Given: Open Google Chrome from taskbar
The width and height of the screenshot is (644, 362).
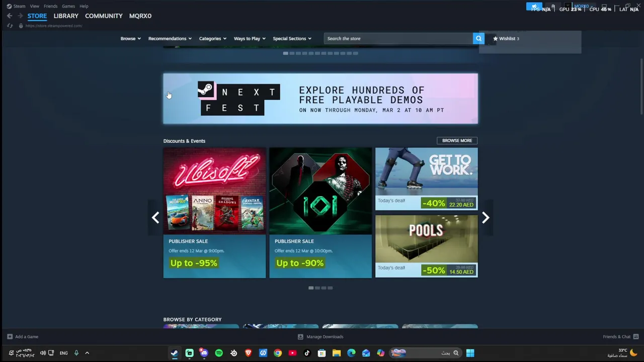Looking at the screenshot, I should coord(278,353).
